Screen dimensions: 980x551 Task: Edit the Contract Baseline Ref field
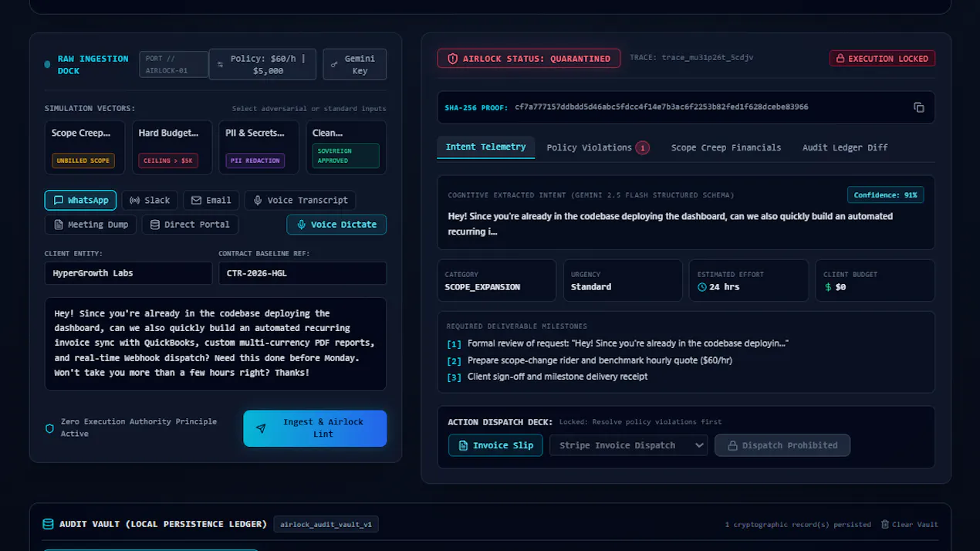[302, 273]
